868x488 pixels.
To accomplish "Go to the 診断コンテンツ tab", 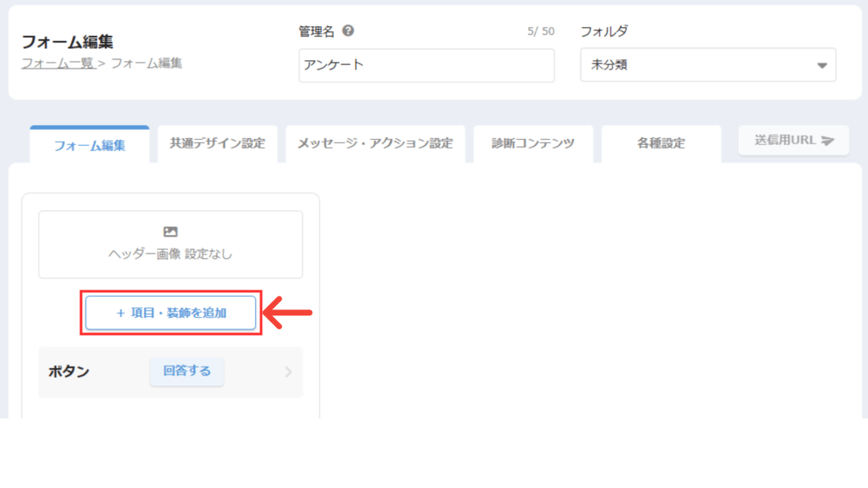I will [532, 143].
